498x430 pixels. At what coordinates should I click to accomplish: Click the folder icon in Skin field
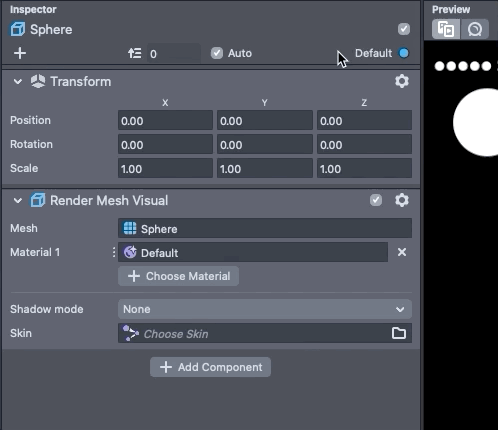[399, 333]
